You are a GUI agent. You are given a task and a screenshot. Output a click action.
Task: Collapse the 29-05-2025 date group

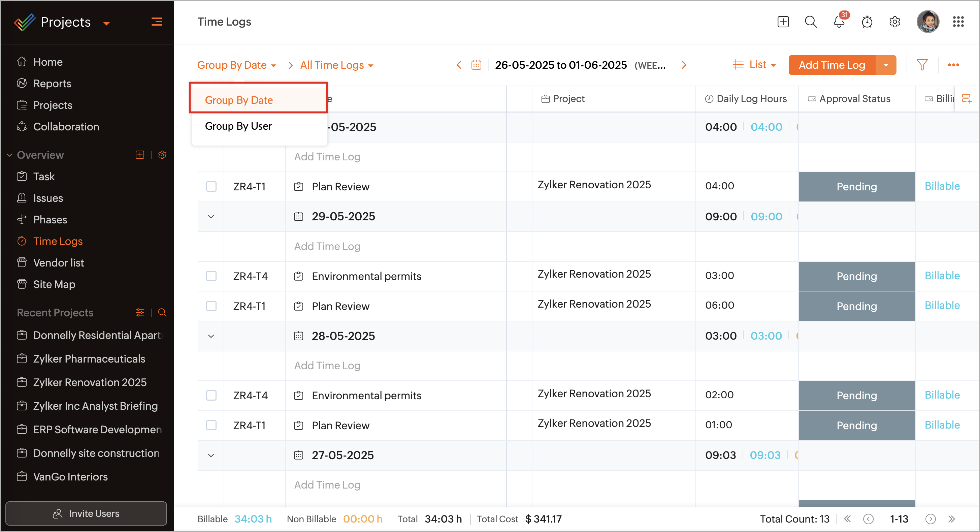click(x=211, y=217)
